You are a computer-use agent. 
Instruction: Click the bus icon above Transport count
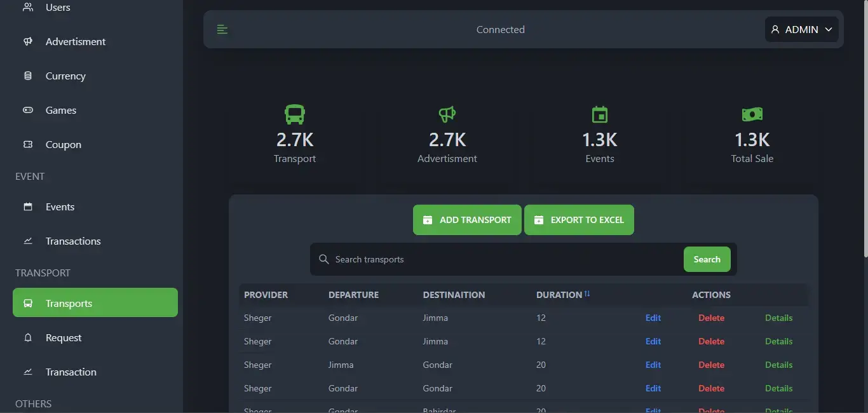(x=295, y=114)
